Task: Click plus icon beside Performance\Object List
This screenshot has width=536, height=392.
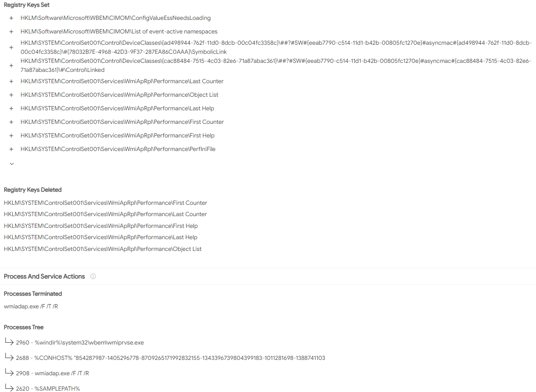Action: (11, 95)
